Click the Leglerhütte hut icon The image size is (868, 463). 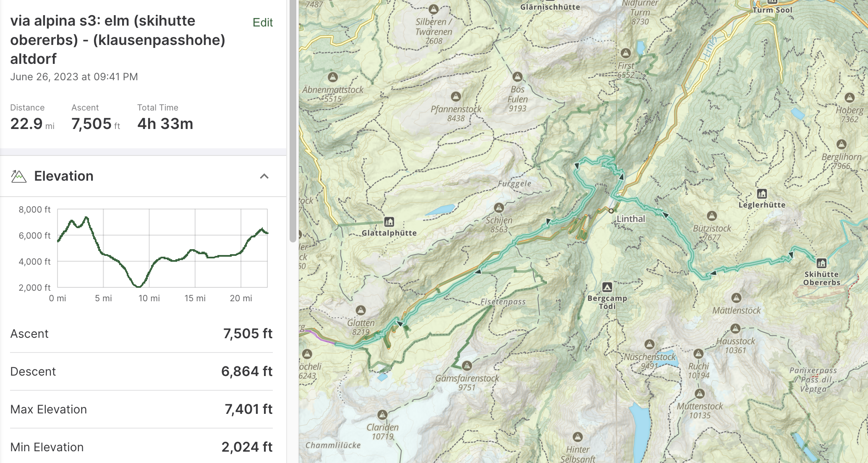(762, 194)
